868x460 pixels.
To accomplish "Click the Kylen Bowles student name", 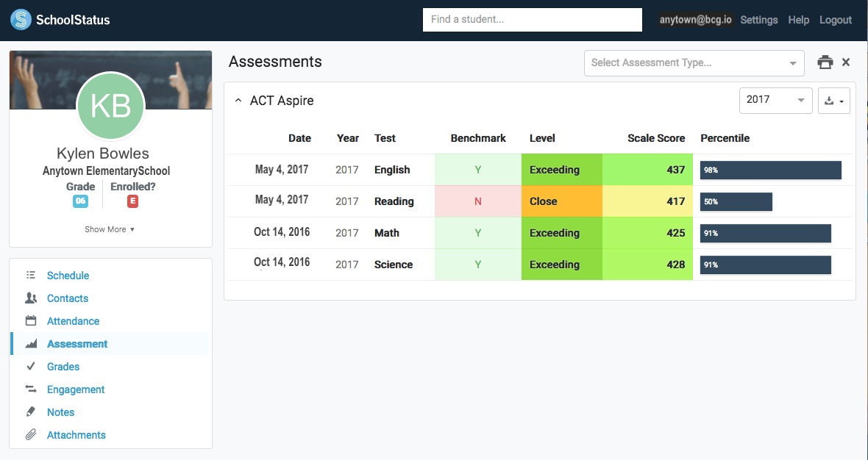I will point(103,153).
